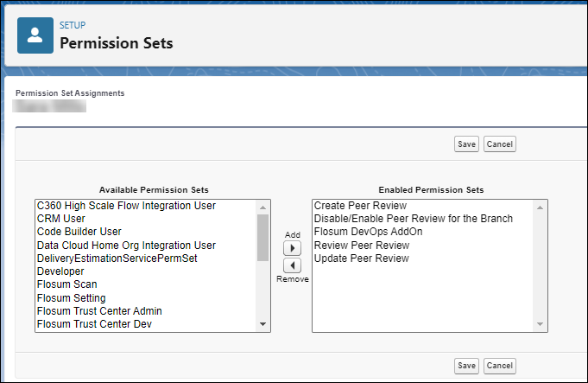Select Flosum Scan permission set

click(67, 284)
